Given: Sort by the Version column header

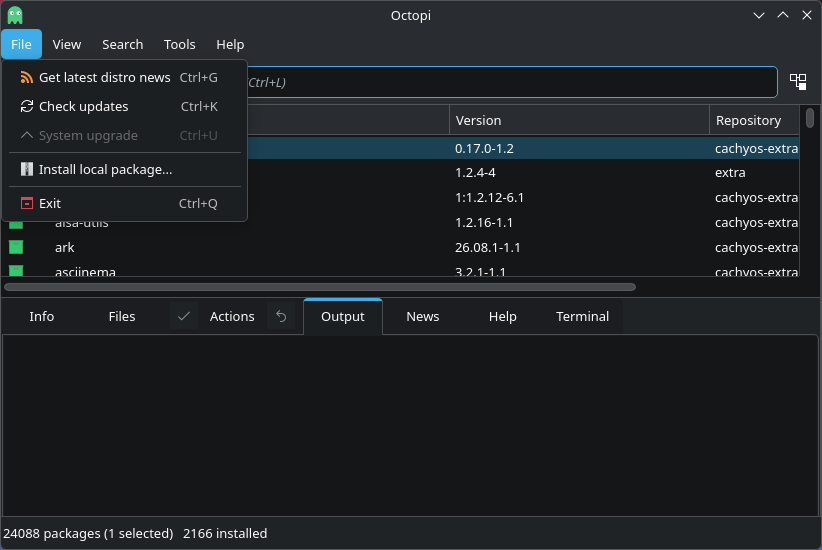Looking at the screenshot, I should click(579, 120).
